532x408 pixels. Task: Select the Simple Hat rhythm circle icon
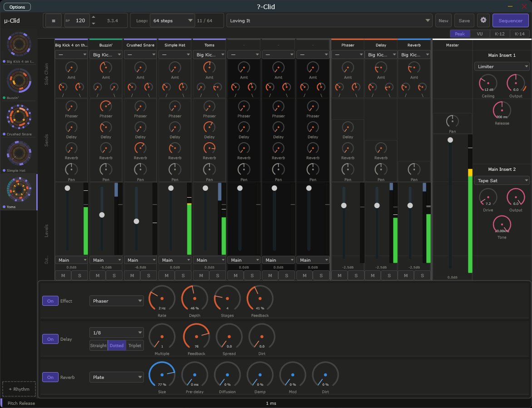pos(20,154)
